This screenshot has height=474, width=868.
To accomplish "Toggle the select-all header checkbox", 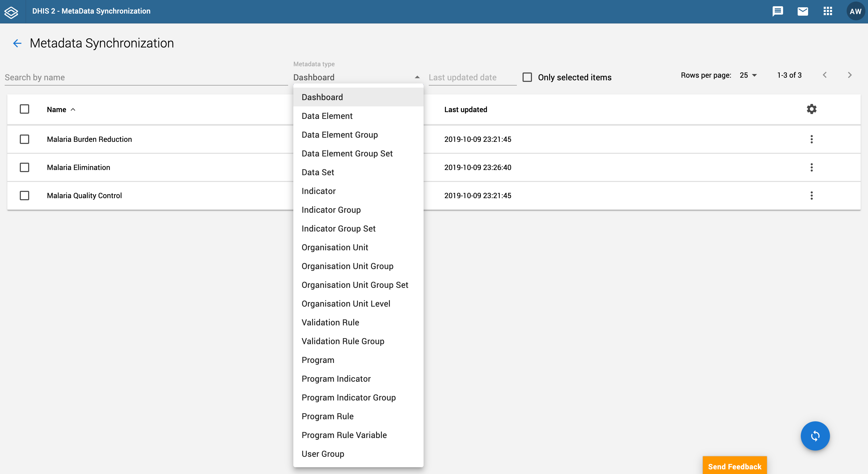I will 24,109.
